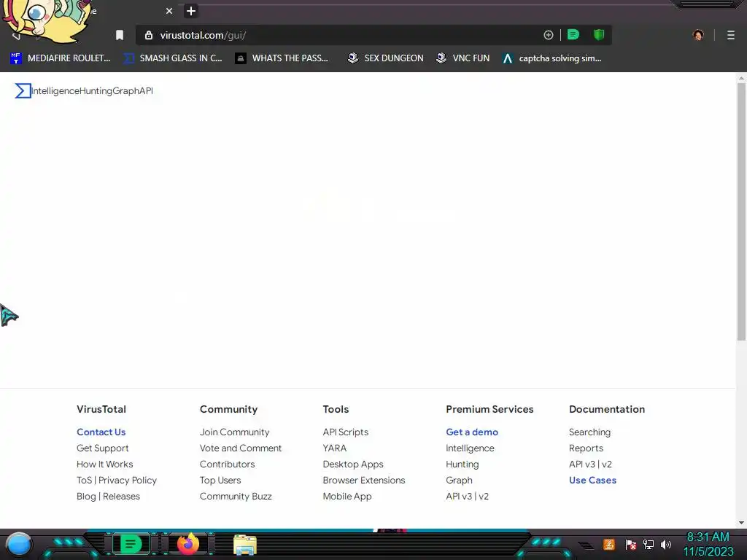
Task: Click Top Users footer link
Action: pyautogui.click(x=220, y=480)
